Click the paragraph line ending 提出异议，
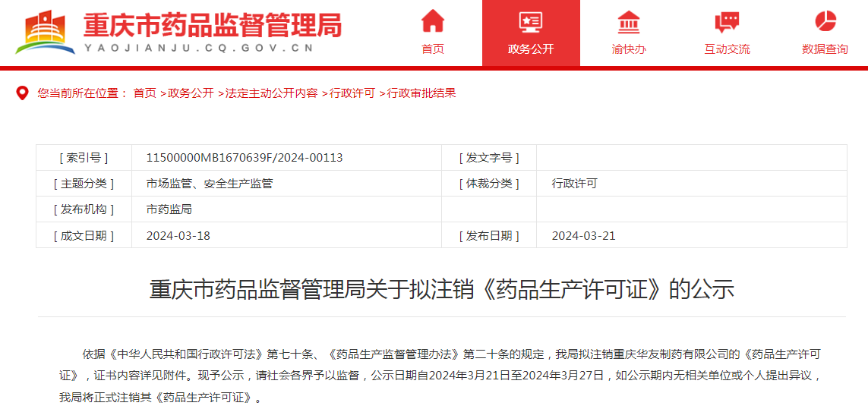Image resolution: width=868 pixels, height=409 pixels. (440, 376)
